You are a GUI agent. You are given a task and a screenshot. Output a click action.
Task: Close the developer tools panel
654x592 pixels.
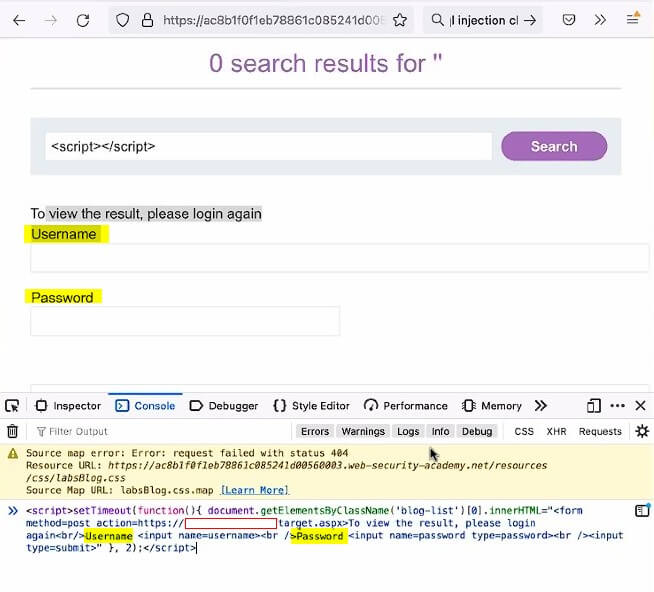pyautogui.click(x=641, y=406)
